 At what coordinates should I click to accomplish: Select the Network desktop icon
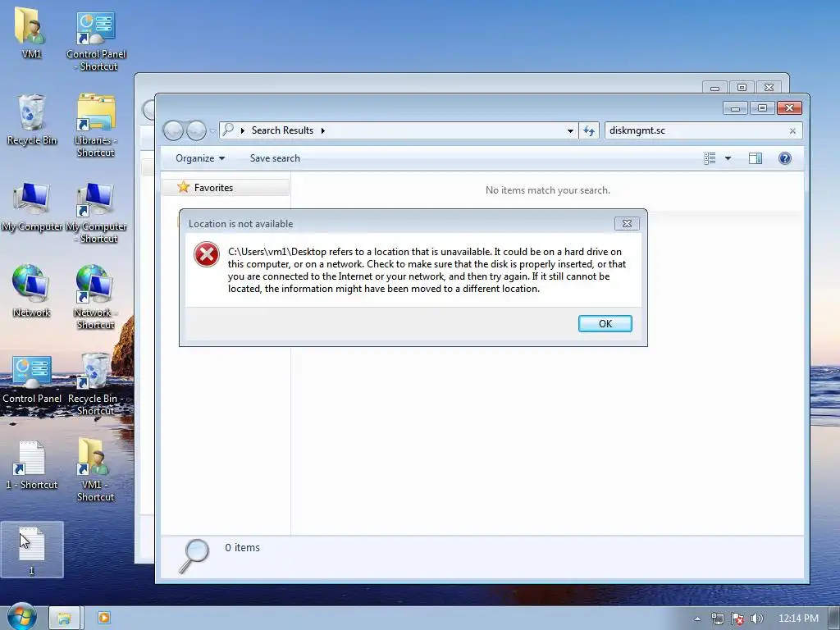tap(31, 291)
